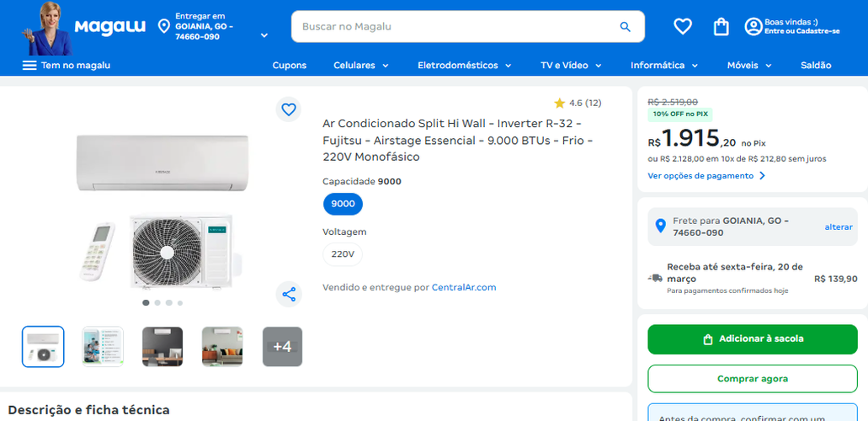This screenshot has width=868, height=421.
Task: Go to fourth image carousel dot
Action: click(180, 303)
